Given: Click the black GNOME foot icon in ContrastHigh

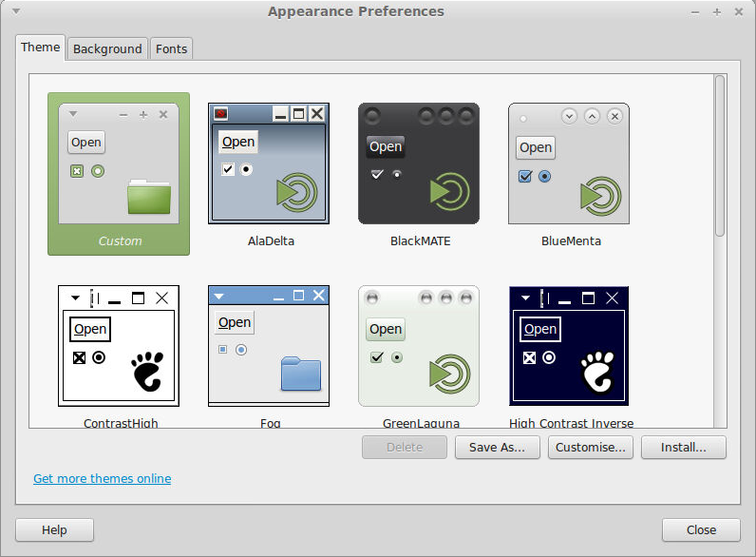Looking at the screenshot, I should [x=147, y=371].
